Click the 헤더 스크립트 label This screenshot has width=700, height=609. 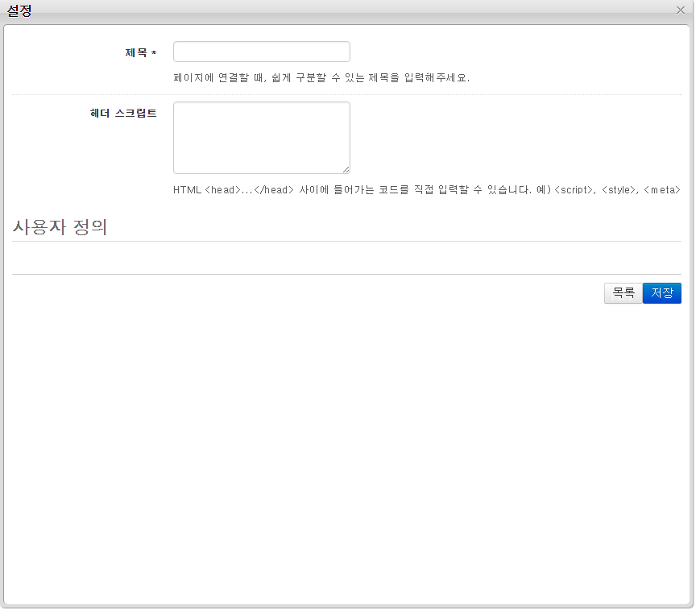123,114
